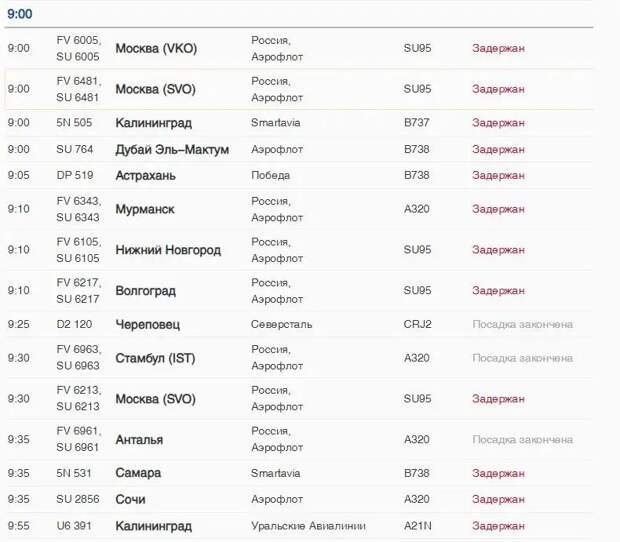
Task: Click Посадка закончена status for Череповец
Action: tap(522, 325)
